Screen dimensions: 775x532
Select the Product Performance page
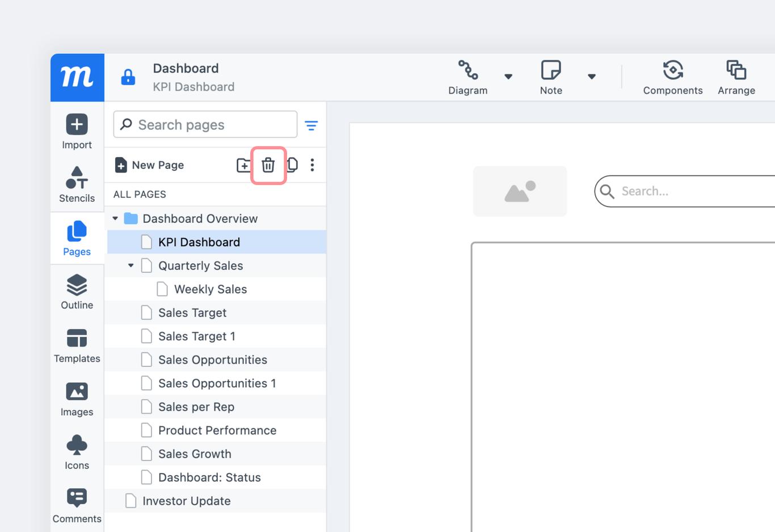pos(216,430)
